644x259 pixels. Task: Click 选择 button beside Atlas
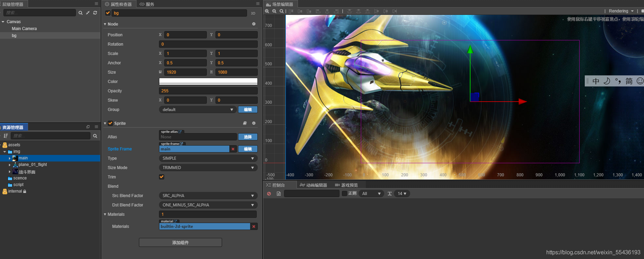click(x=248, y=137)
